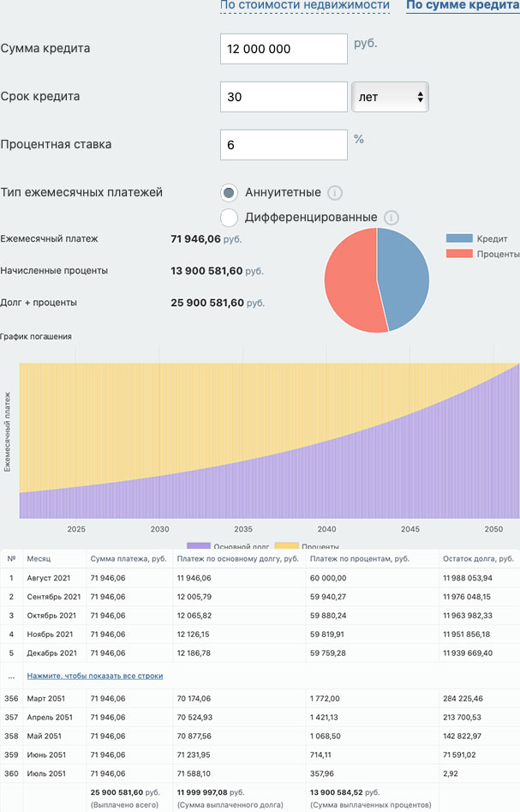520x812 pixels.
Task: Choose the Дифференцированные payment radio button
Action: coord(229,218)
